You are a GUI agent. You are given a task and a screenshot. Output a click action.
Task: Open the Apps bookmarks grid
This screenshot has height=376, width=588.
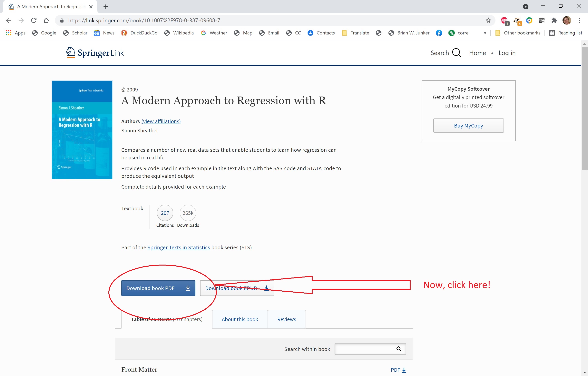pos(16,33)
